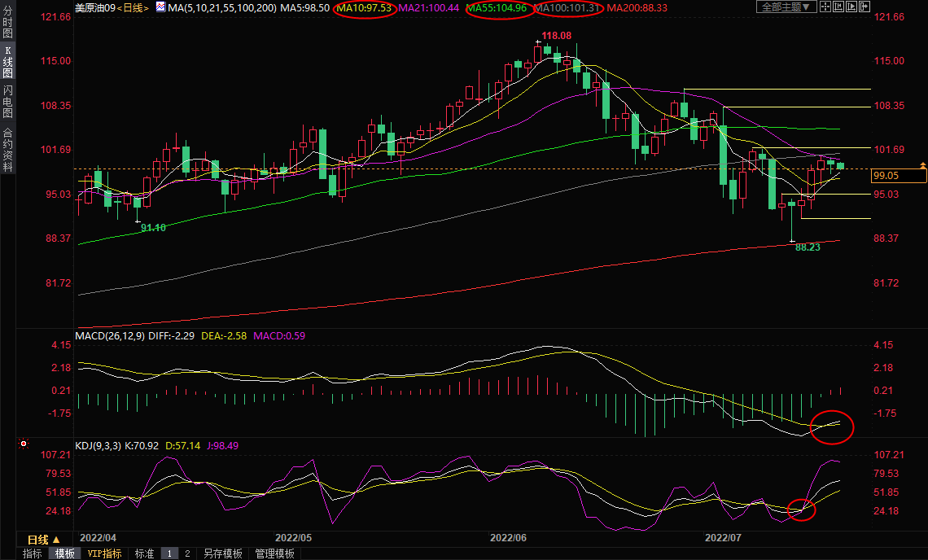Click the orange arrow at 99.05 price

tap(921, 165)
